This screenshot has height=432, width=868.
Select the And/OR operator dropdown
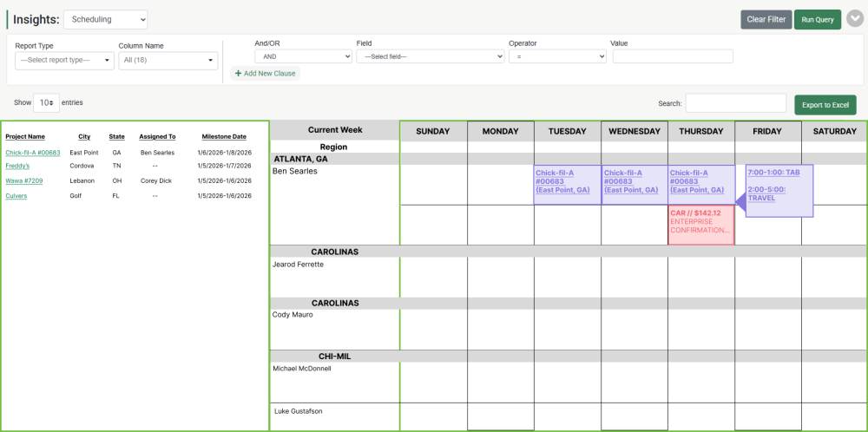click(x=301, y=56)
